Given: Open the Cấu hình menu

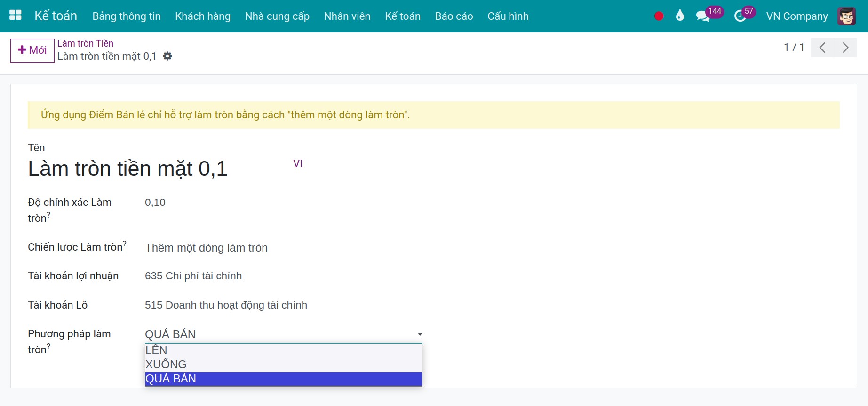Looking at the screenshot, I should [508, 16].
